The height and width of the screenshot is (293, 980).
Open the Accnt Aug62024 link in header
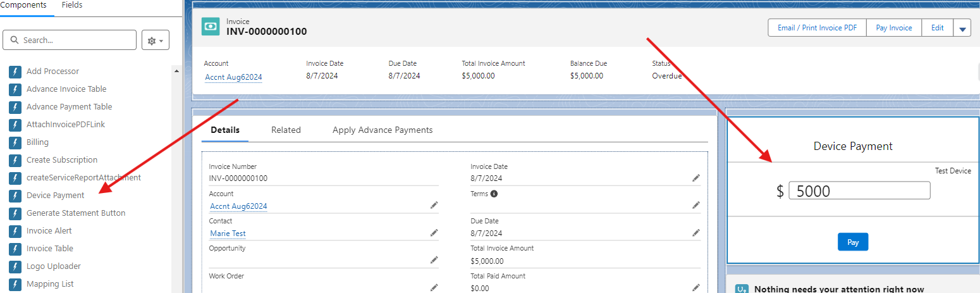(x=233, y=77)
